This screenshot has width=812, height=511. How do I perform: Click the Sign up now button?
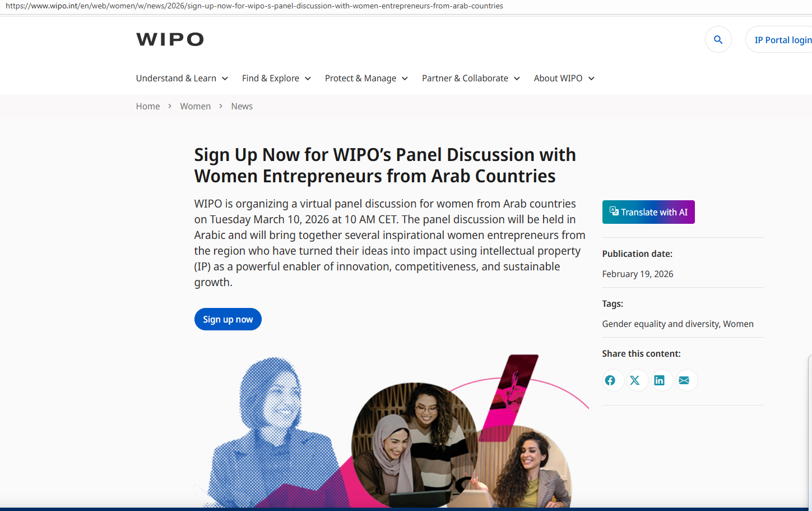click(x=228, y=319)
